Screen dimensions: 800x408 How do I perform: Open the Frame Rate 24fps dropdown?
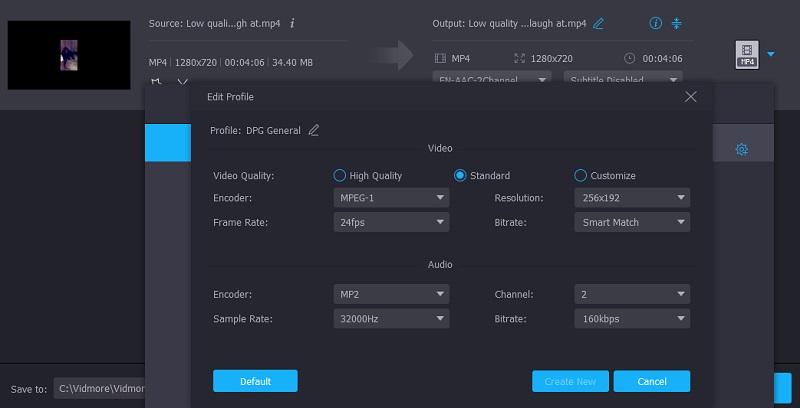[391, 222]
